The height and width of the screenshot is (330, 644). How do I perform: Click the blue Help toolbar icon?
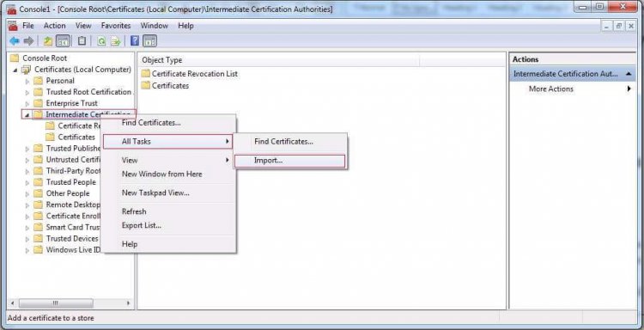[x=135, y=40]
